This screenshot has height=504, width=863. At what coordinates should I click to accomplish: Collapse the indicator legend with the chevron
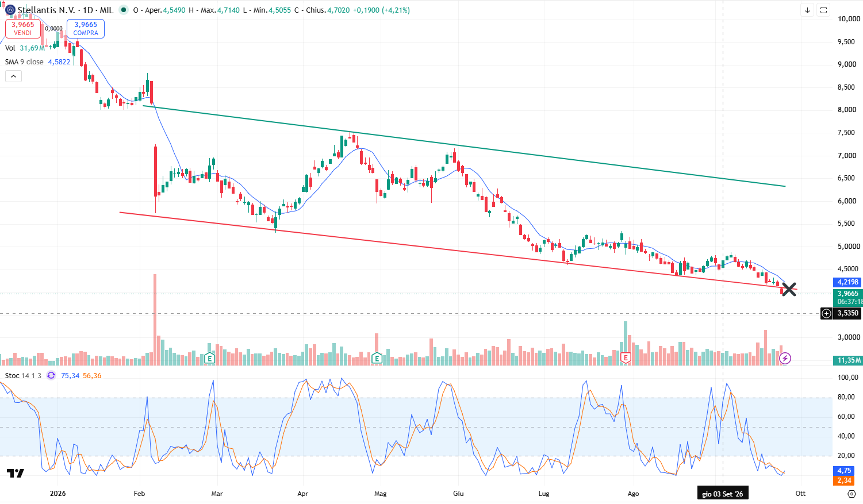pyautogui.click(x=13, y=76)
